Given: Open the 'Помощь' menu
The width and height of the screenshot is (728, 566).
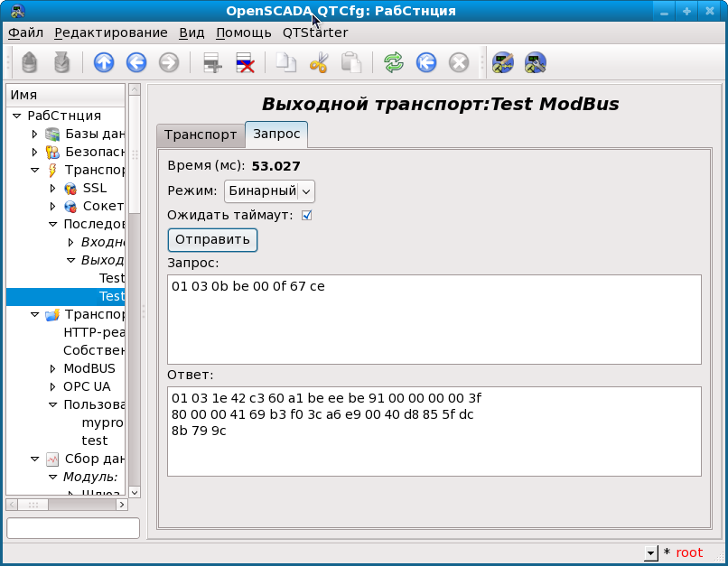Looking at the screenshot, I should [x=243, y=32].
